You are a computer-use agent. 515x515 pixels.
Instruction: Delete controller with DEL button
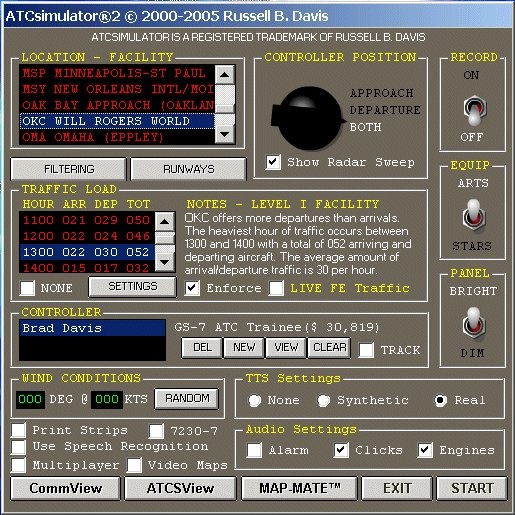tap(202, 348)
